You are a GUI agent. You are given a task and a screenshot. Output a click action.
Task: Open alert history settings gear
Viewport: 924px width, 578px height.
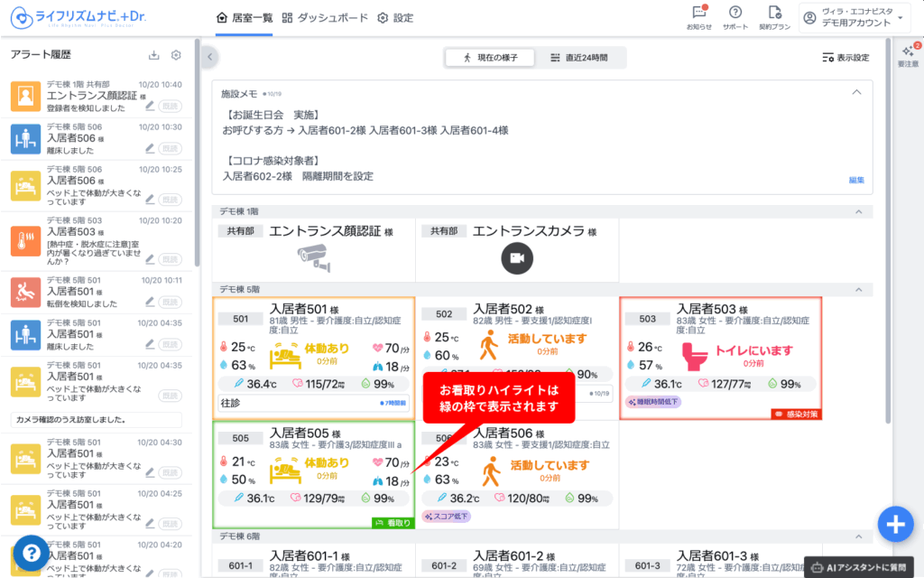click(176, 56)
